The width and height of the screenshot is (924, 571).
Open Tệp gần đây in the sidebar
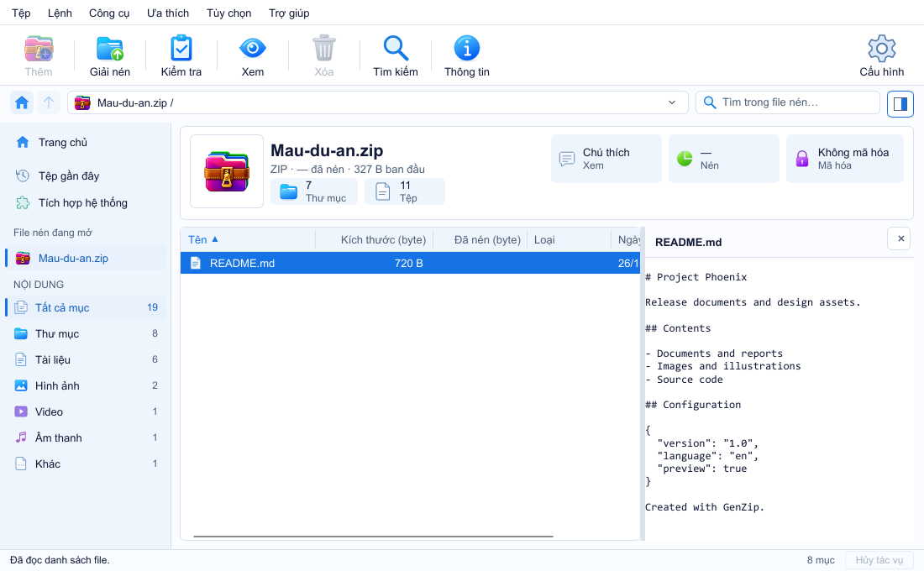[x=86, y=175]
